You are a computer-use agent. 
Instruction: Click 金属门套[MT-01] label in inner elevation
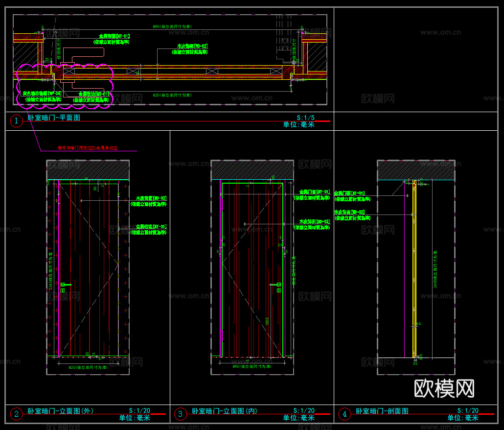[314, 192]
